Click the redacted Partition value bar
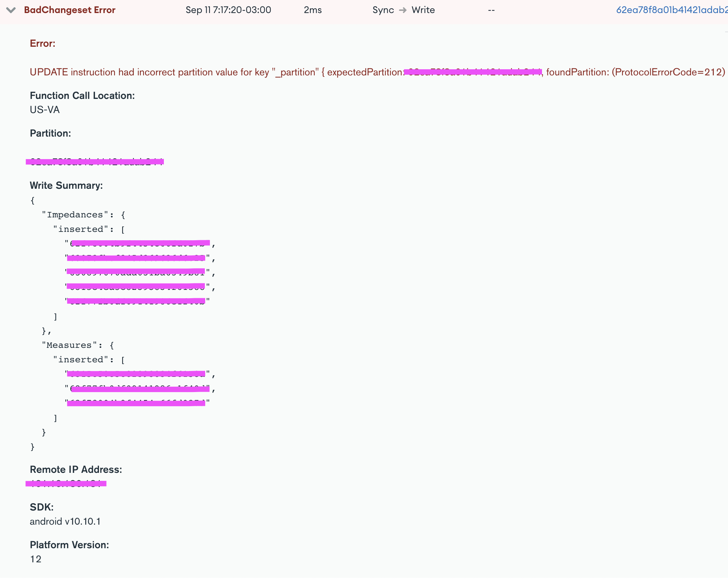728x579 pixels. [x=94, y=161]
